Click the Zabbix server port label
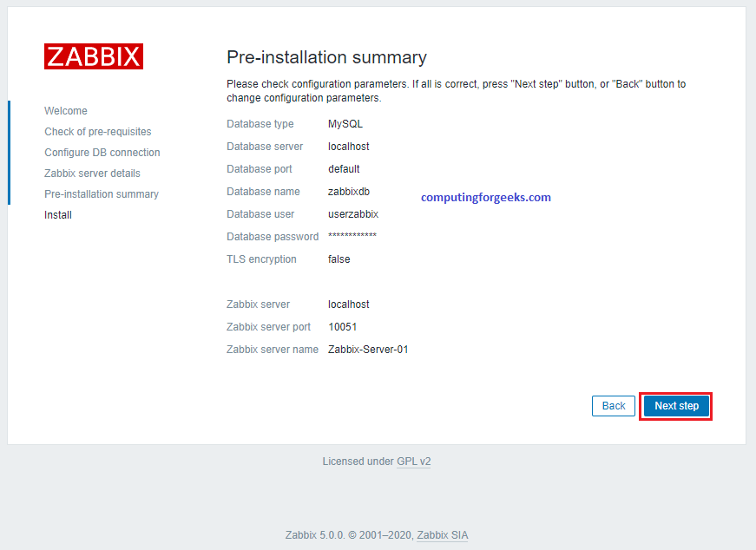 click(268, 327)
